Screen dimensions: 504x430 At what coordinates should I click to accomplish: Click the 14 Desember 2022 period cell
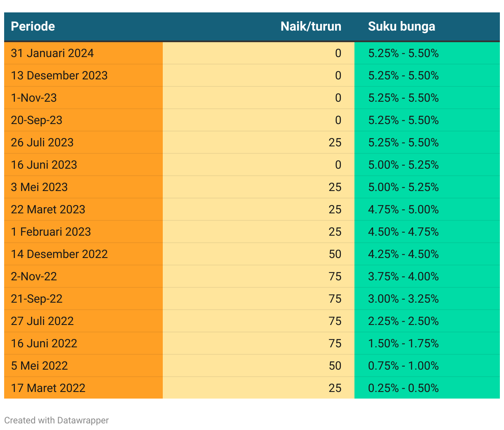pyautogui.click(x=59, y=254)
